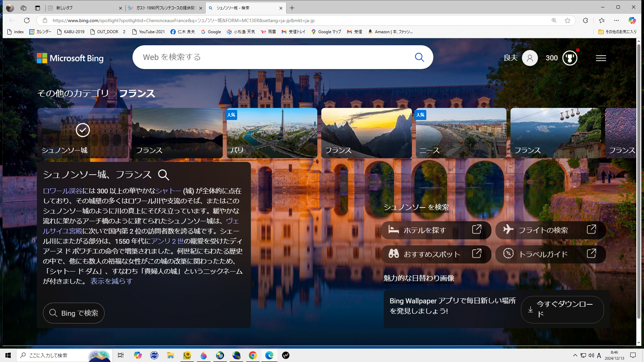
Task: Open the browser settings three-dots menu
Action: point(616,20)
